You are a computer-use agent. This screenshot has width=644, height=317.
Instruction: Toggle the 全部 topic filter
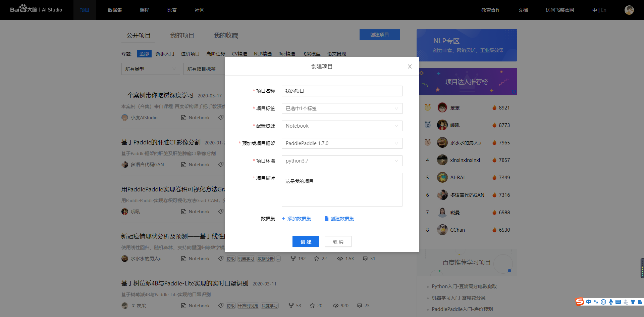[144, 54]
